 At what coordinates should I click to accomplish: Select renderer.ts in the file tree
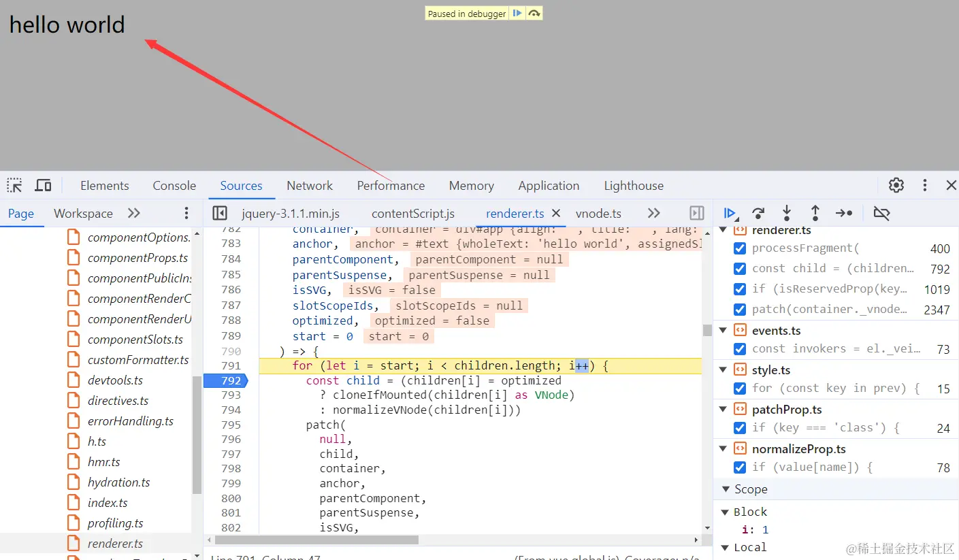pos(115,544)
